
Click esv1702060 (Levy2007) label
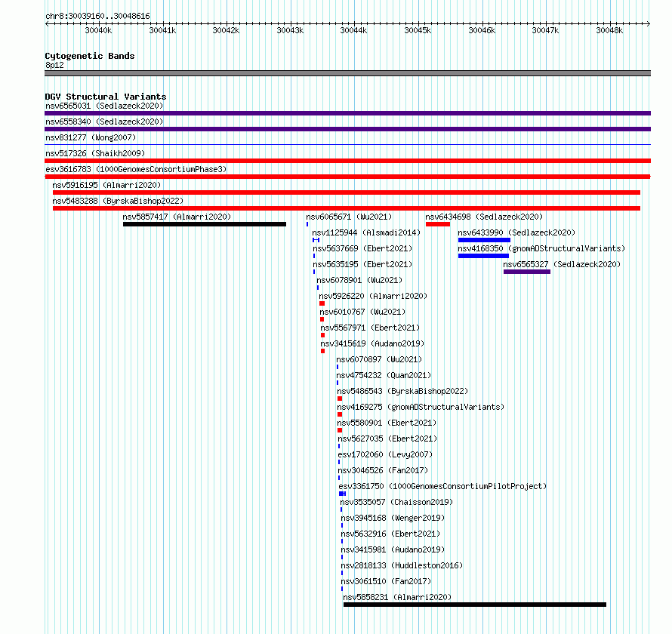[x=385, y=454]
